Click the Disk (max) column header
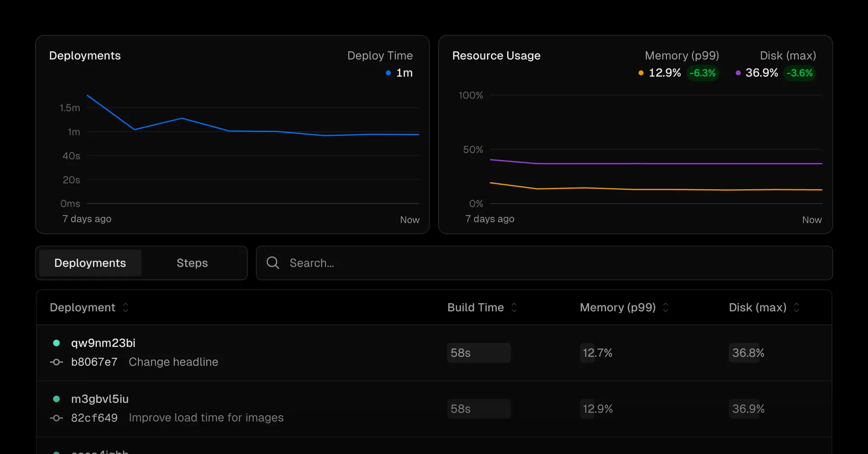Image resolution: width=868 pixels, height=454 pixels. pos(758,308)
